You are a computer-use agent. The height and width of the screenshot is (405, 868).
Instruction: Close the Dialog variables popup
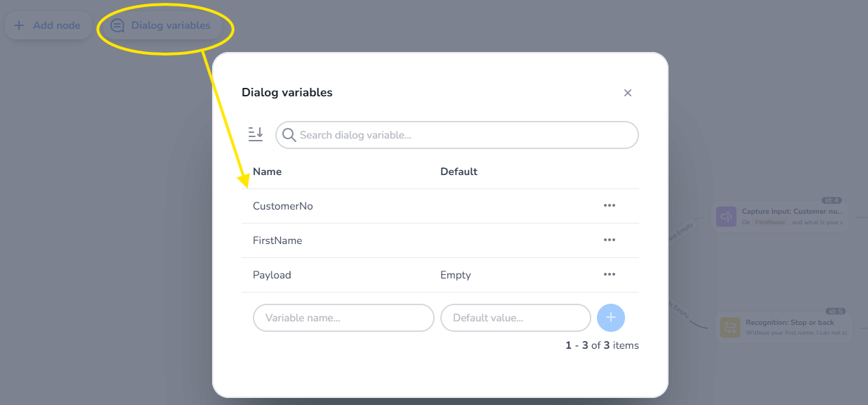click(628, 93)
